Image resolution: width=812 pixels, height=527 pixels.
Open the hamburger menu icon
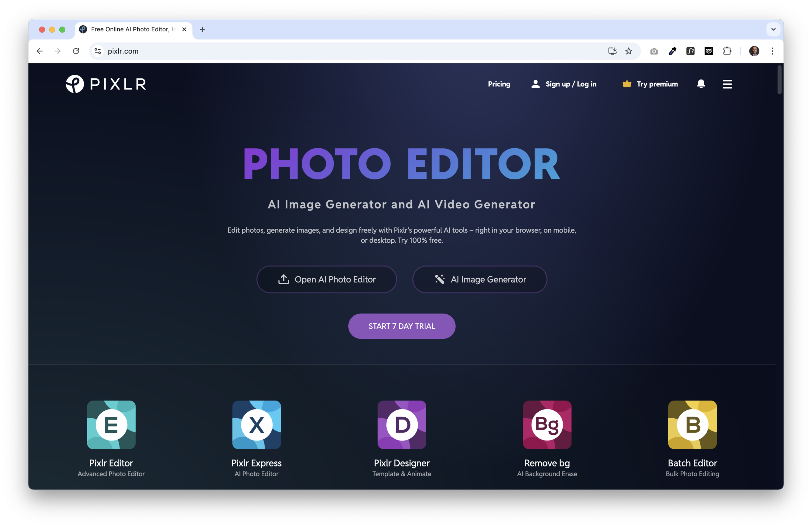click(x=727, y=84)
